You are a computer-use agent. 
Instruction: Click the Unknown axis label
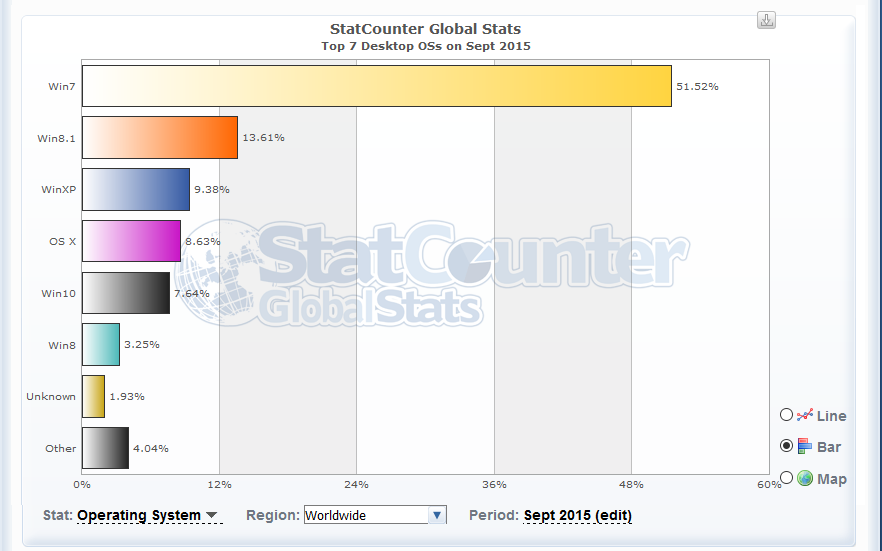[x=51, y=396]
